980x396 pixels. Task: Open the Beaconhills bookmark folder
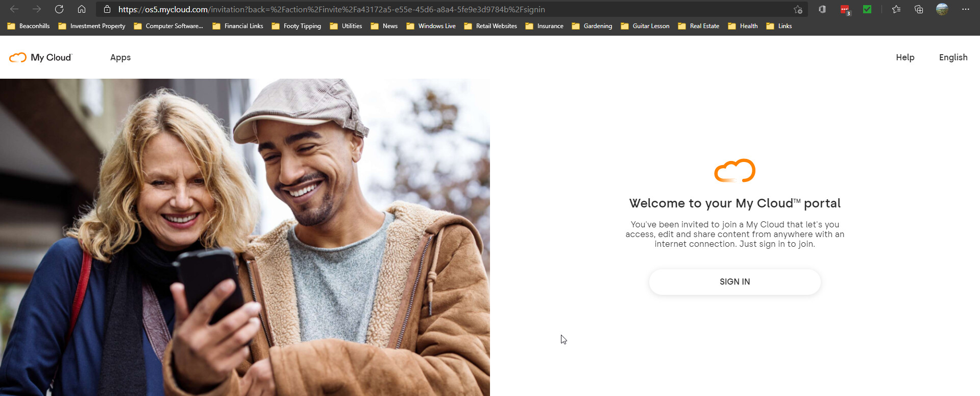[x=29, y=26]
